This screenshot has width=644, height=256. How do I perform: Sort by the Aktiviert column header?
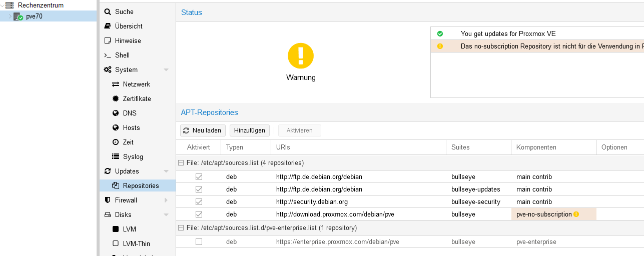click(x=199, y=147)
